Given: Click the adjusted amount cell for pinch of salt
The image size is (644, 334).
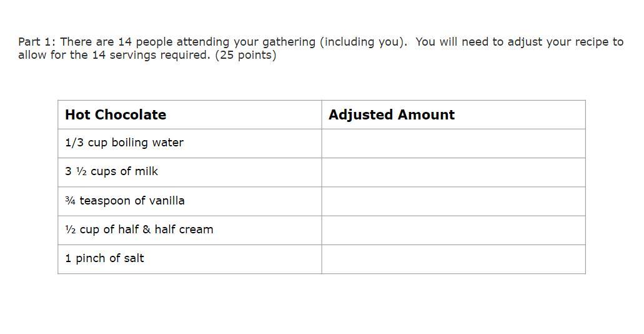Looking at the screenshot, I should click(x=453, y=259).
